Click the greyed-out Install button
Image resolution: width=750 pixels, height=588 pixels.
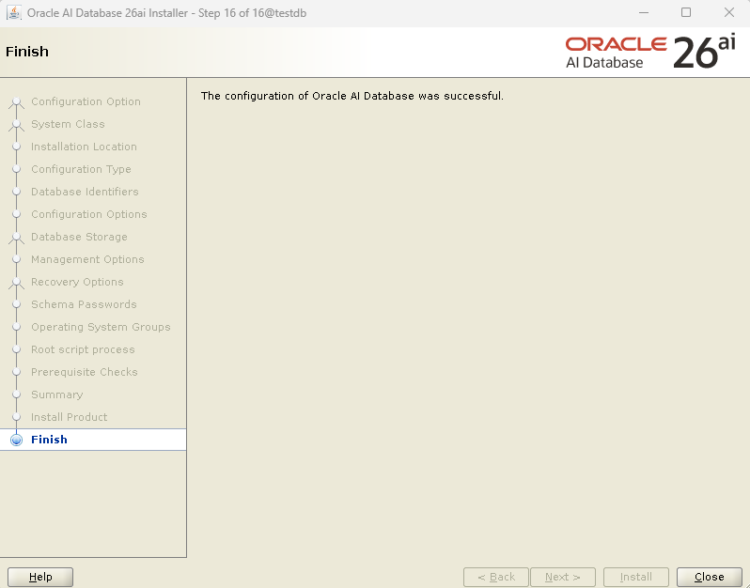636,577
